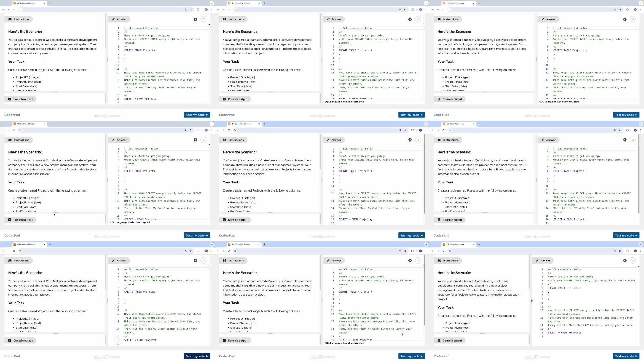Click Test my code in bottom-right frame
Image resolution: width=644 pixels, height=362 pixels.
coord(626,356)
